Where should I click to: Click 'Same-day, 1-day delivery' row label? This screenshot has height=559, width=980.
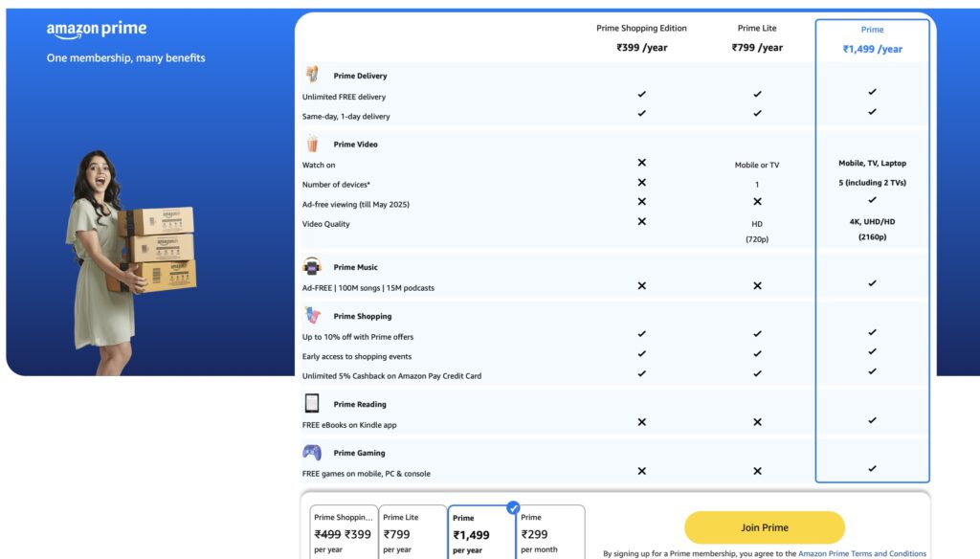pyautogui.click(x=345, y=117)
